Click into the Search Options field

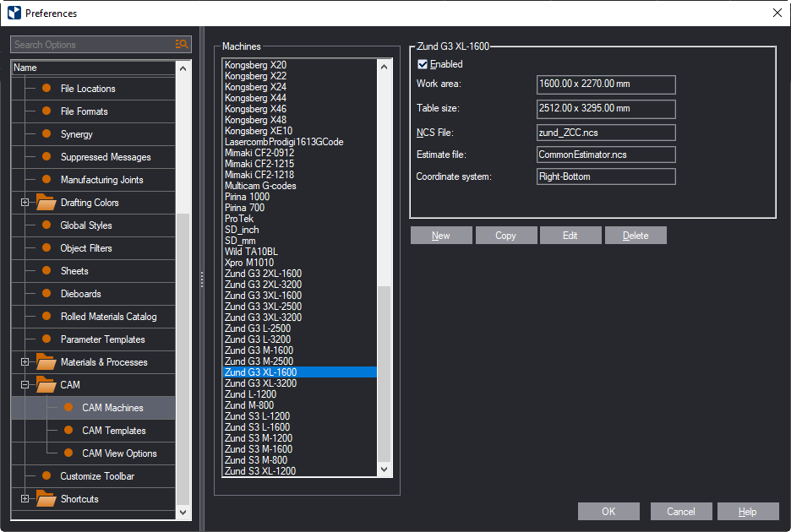pyautogui.click(x=91, y=45)
